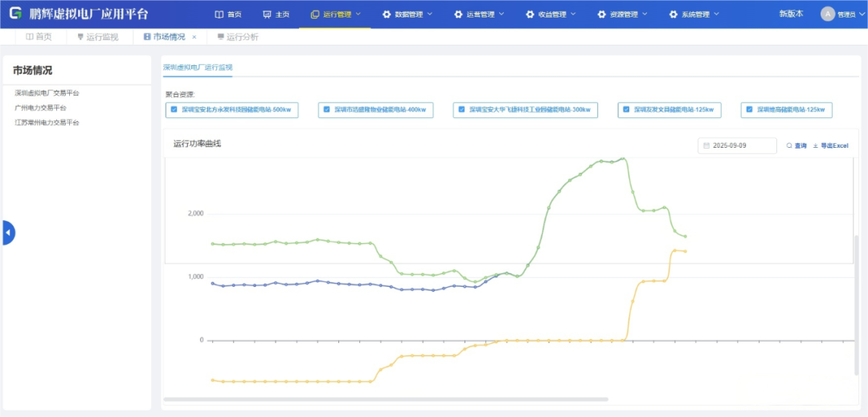
Task: Switch to the 运行监视 tab
Action: (x=97, y=37)
